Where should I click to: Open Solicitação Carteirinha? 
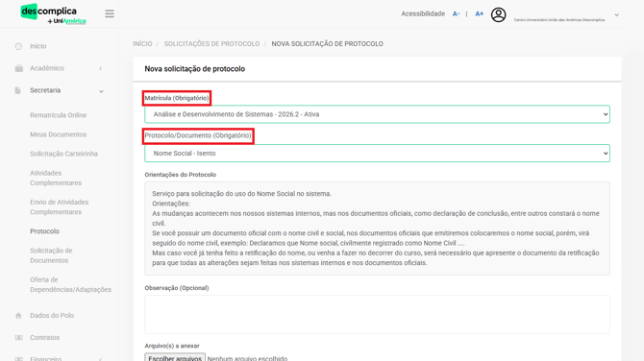pos(63,154)
